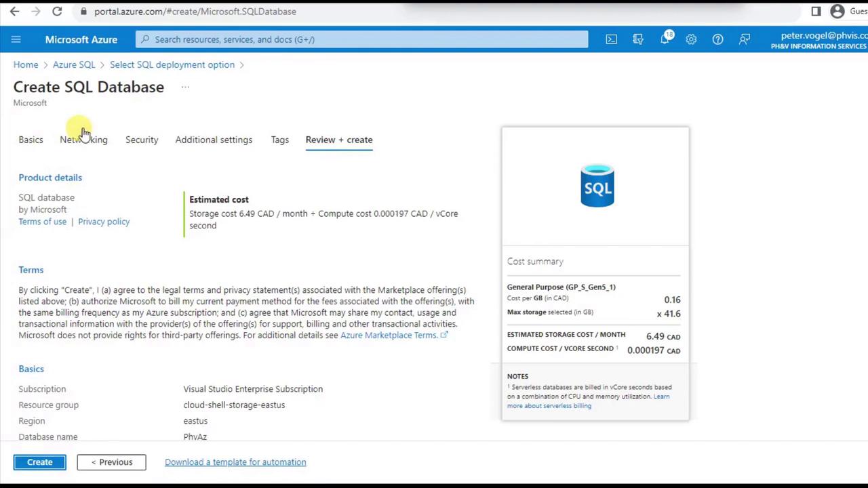Click the search magnifier icon
The width and height of the screenshot is (868, 488).
tap(145, 39)
